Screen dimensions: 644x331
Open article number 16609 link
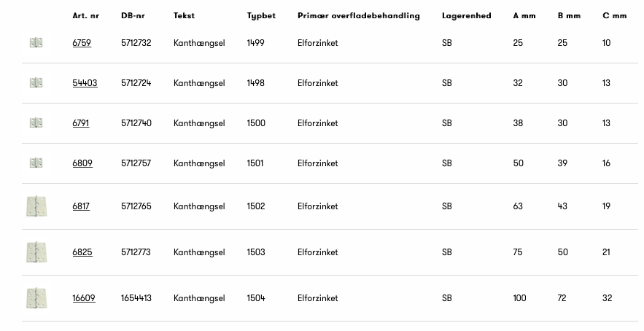click(84, 298)
